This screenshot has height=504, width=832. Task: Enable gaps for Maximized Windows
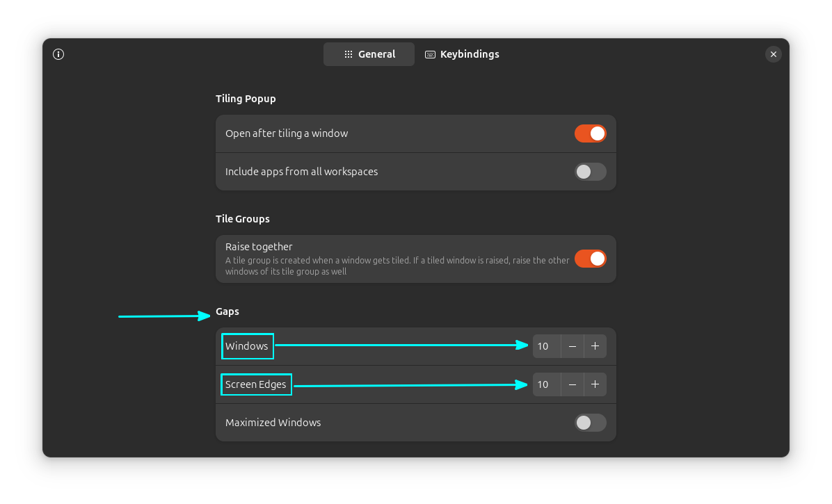[x=590, y=422]
